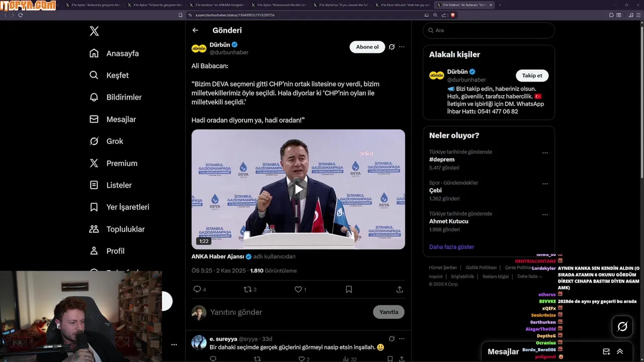Viewport: 644px width, 362px height.
Task: Open view stats showing 32 on the reply
Action: 351,359
